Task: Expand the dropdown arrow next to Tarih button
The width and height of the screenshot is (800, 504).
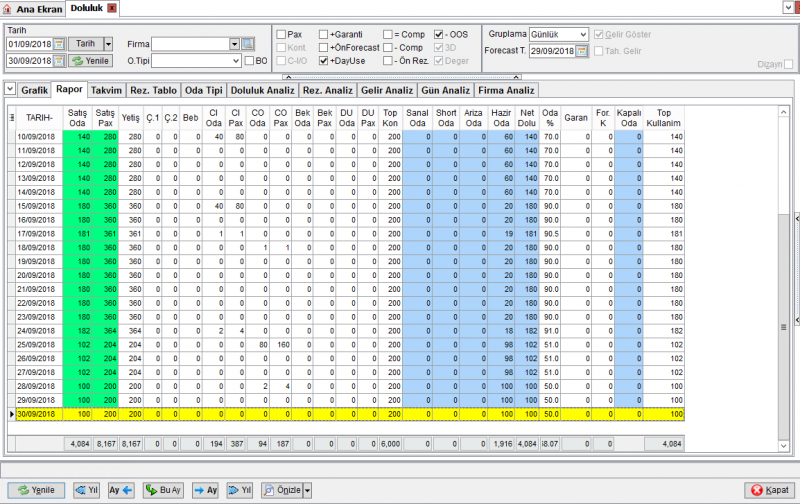Action: coord(108,44)
